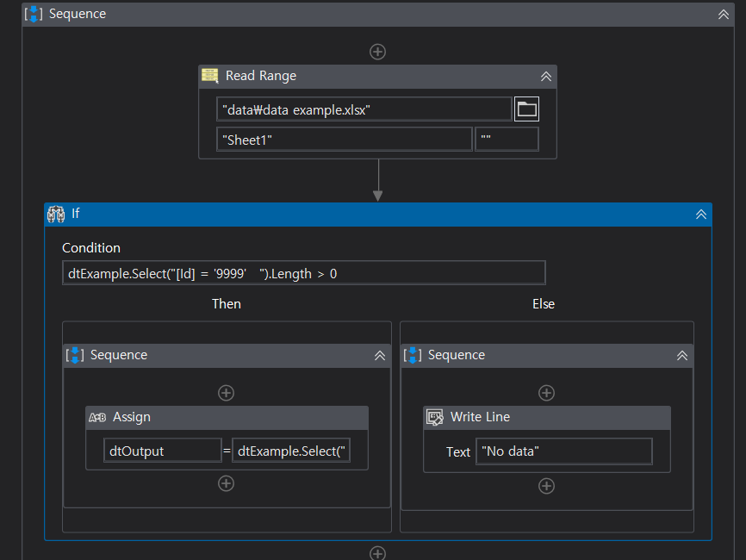Click the Assign activity icon

pos(97,417)
